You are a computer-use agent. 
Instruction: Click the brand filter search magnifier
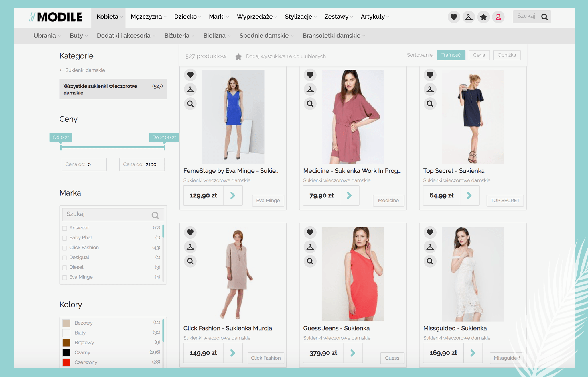[x=155, y=215]
